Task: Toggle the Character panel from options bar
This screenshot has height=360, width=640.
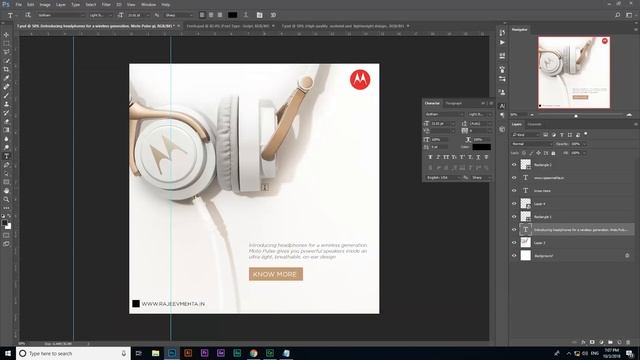Action: (x=259, y=15)
